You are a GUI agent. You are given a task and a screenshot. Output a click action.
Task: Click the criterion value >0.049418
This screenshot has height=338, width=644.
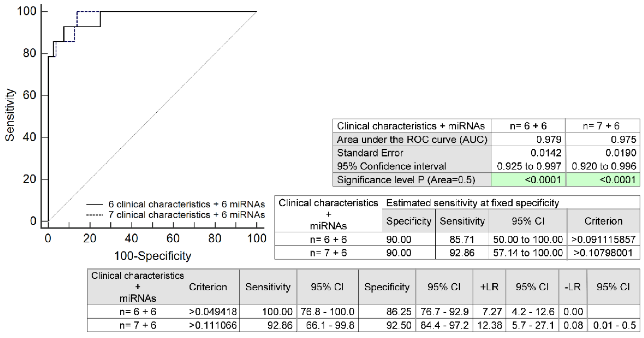pos(213,312)
